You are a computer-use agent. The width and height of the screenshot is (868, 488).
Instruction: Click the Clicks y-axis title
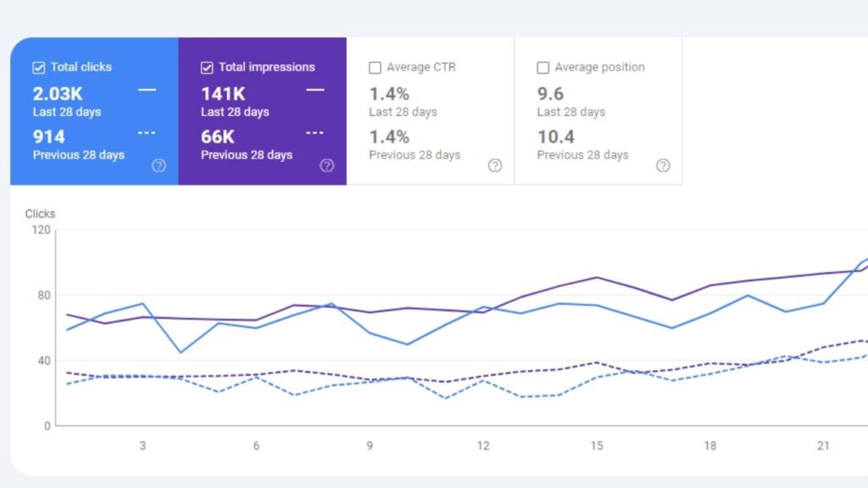click(x=40, y=214)
